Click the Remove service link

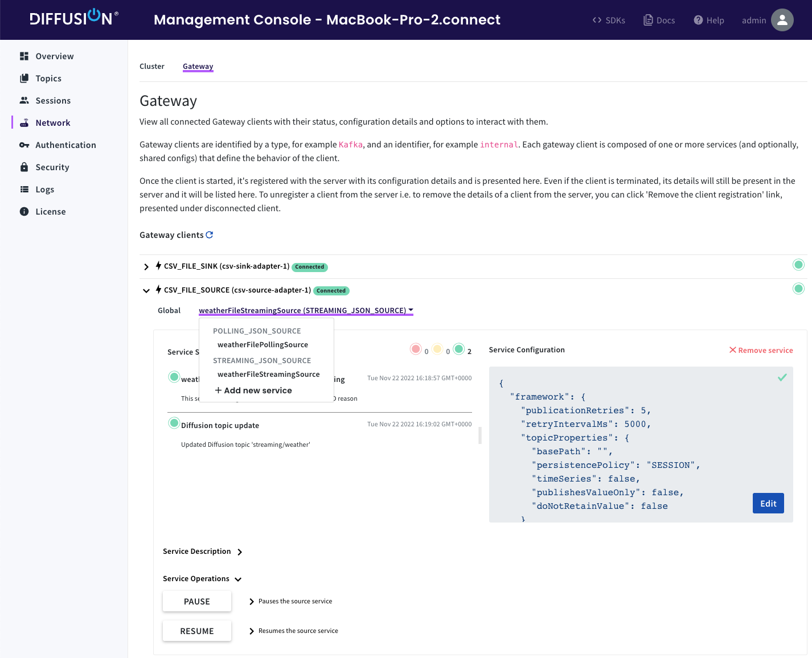click(761, 351)
